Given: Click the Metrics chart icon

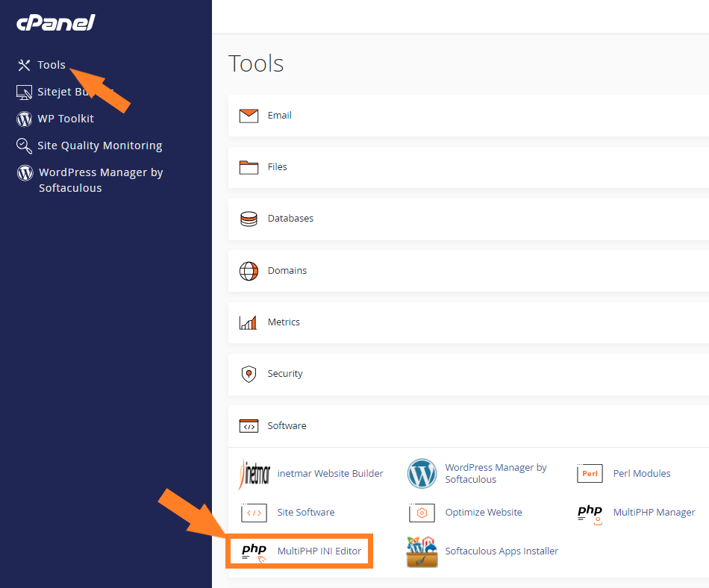Looking at the screenshot, I should [x=249, y=322].
